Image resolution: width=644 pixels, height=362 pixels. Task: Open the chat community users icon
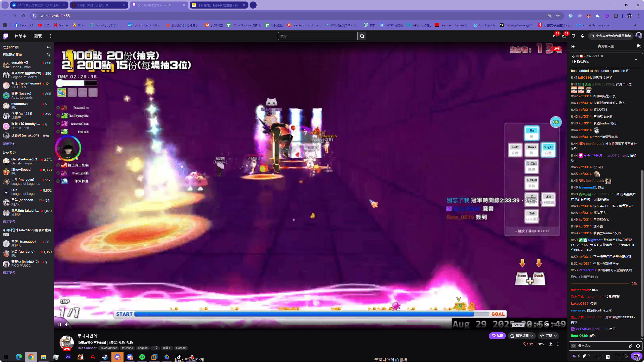638,46
